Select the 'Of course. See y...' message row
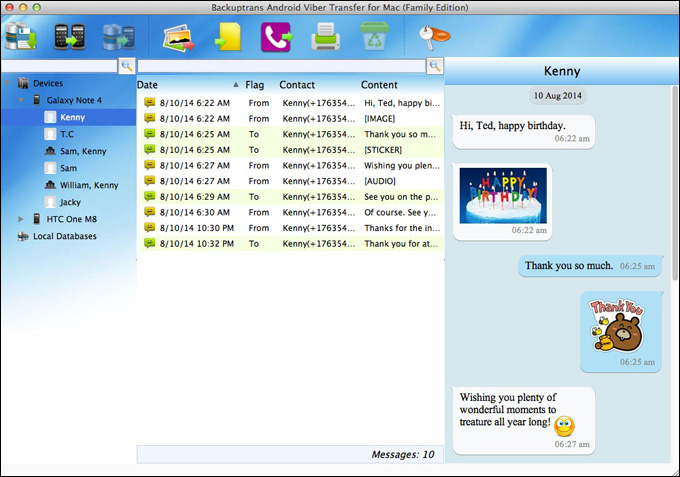680x477 pixels. click(291, 212)
